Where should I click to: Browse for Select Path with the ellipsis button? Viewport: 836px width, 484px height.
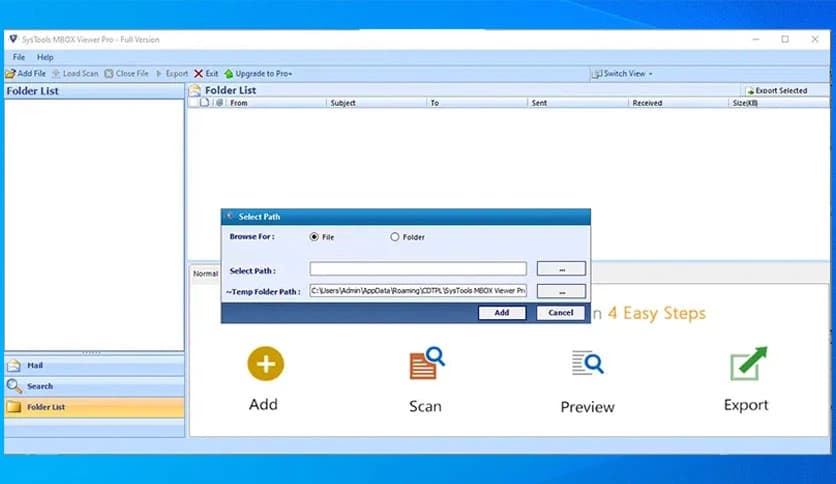point(561,269)
